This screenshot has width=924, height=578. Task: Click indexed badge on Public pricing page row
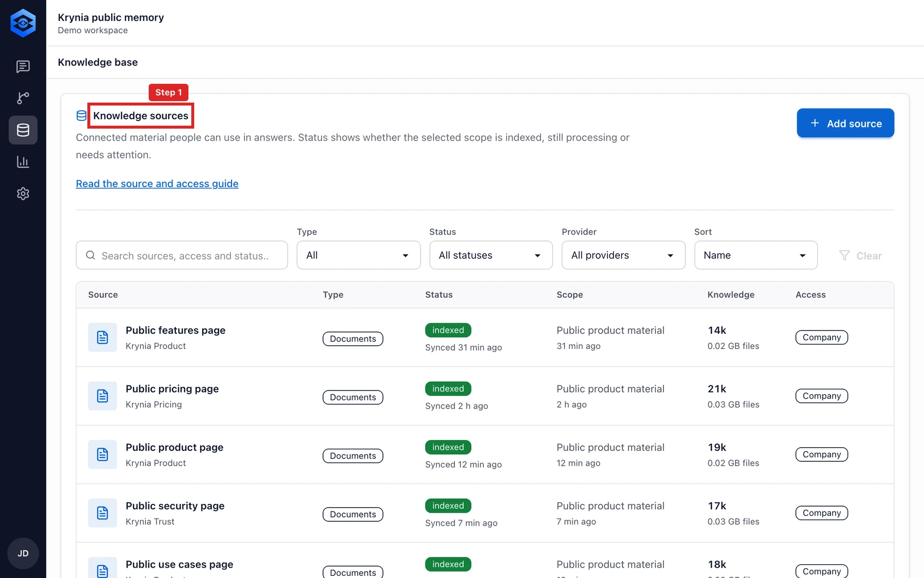click(448, 389)
